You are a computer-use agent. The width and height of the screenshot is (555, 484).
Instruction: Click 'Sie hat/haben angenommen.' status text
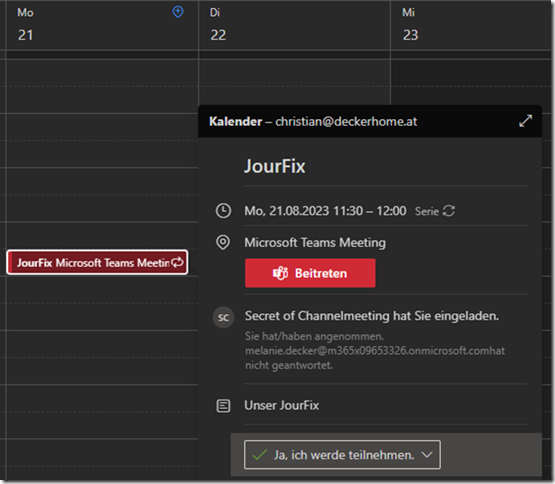(x=314, y=336)
